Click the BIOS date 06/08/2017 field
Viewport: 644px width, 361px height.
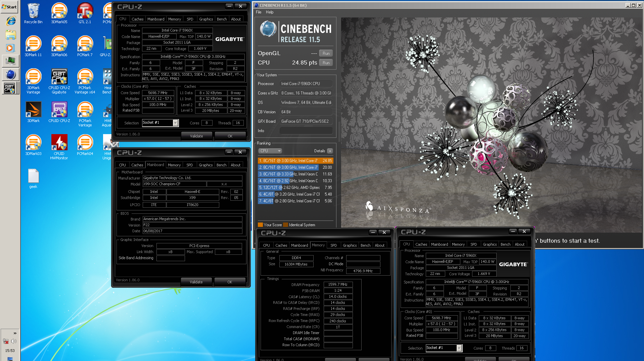tap(192, 231)
